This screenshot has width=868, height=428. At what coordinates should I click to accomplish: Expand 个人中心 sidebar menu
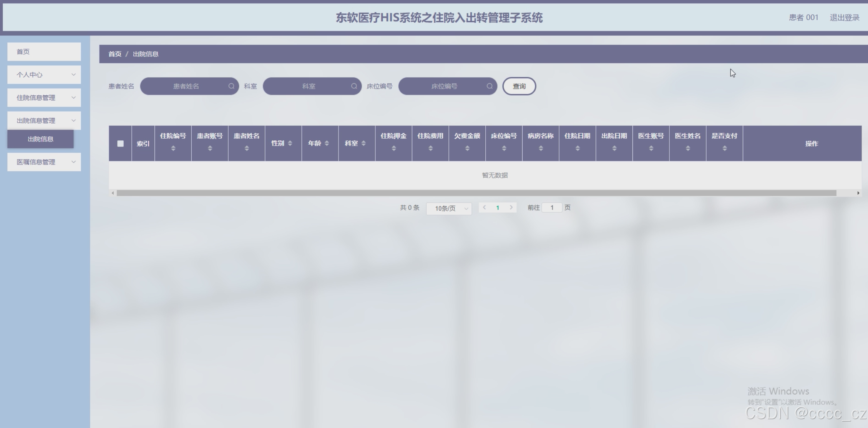point(44,75)
